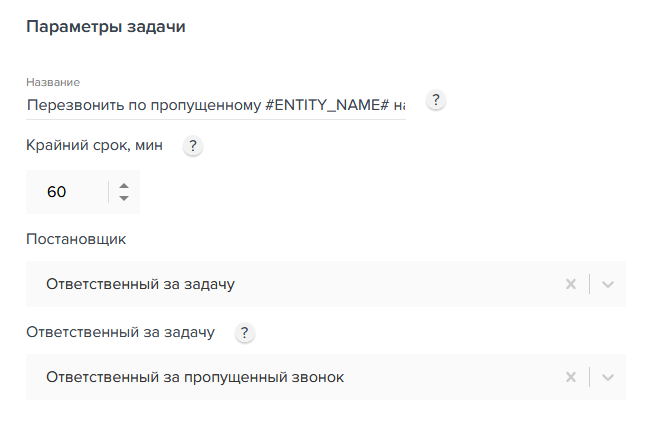Viewport: 656px width, 429px height.
Task: Focus the task name input field
Action: click(216, 104)
